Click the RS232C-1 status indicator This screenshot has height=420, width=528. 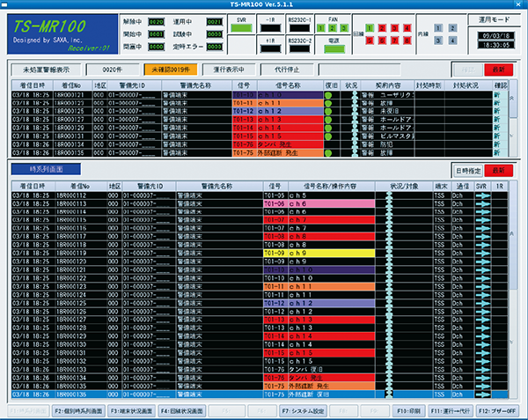[x=300, y=28]
